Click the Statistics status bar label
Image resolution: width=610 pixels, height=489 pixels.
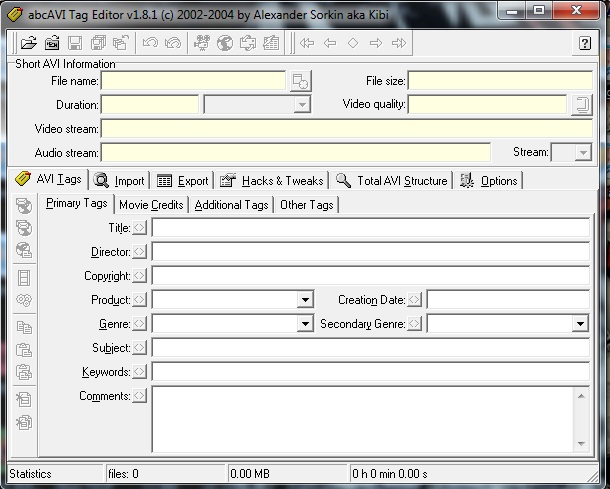30,474
